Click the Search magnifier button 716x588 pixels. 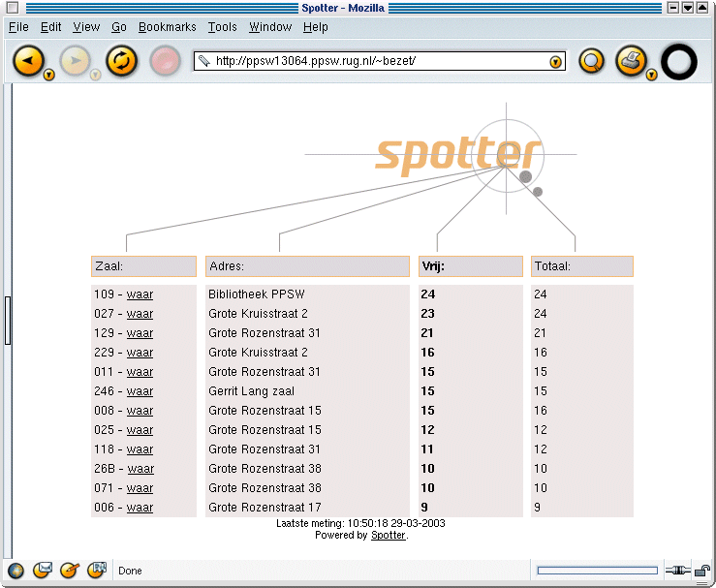tap(591, 61)
